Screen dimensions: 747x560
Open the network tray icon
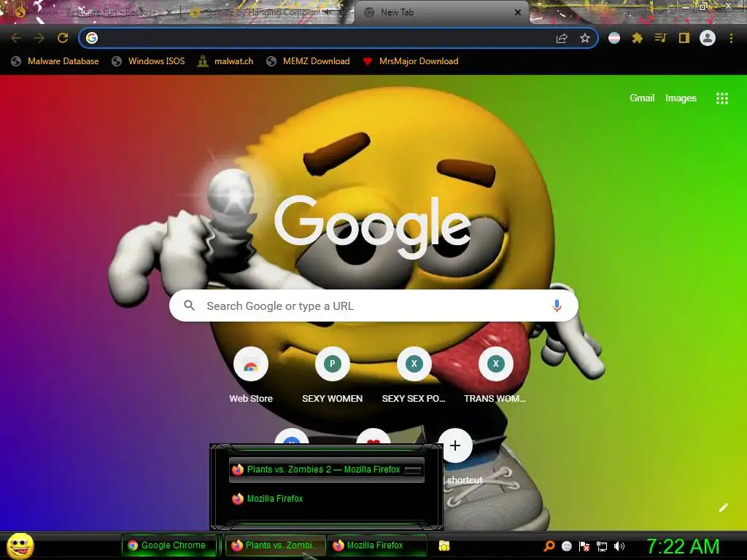pos(602,546)
